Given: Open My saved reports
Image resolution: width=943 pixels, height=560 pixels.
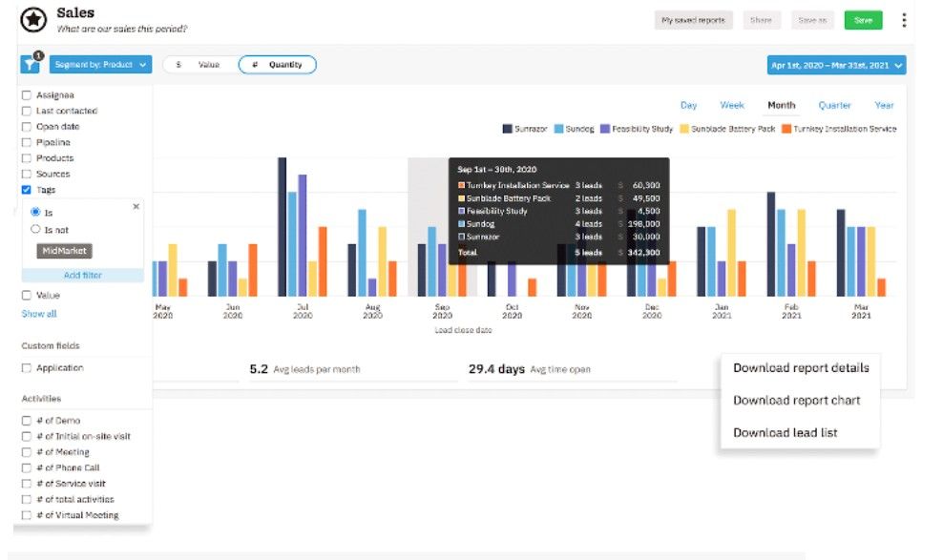Looking at the screenshot, I should point(693,20).
